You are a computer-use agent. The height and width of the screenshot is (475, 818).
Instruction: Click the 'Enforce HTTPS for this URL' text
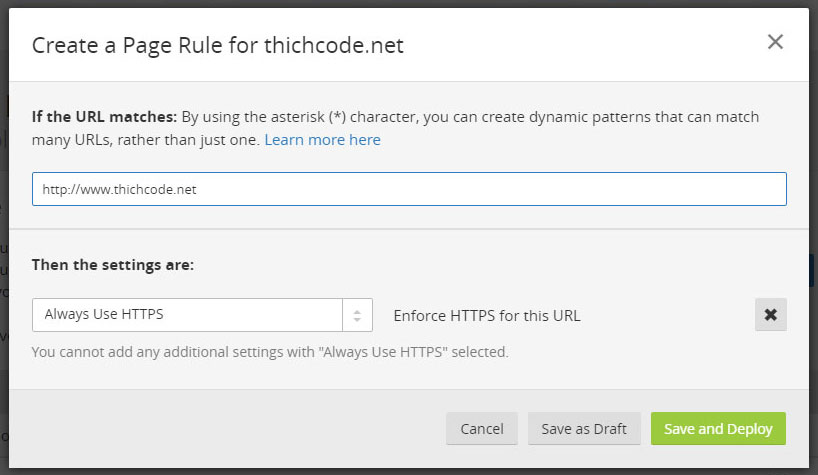tap(487, 316)
